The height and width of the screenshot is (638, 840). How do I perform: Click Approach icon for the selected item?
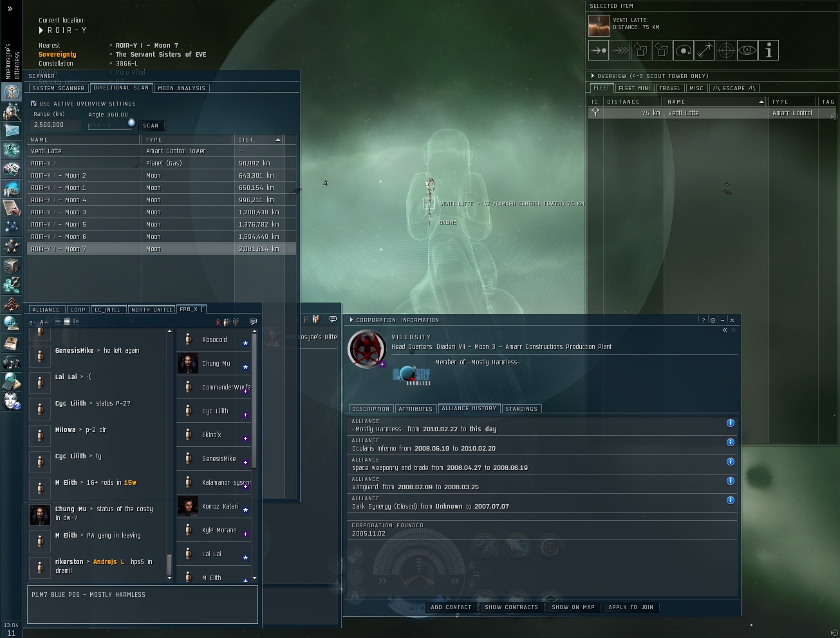[599, 50]
